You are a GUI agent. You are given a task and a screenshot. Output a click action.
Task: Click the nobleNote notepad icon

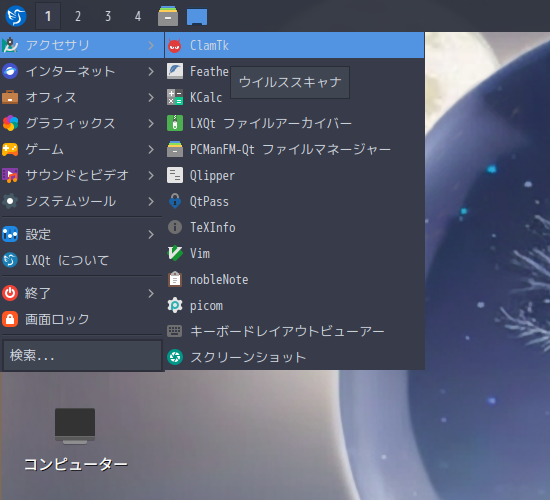pos(175,279)
